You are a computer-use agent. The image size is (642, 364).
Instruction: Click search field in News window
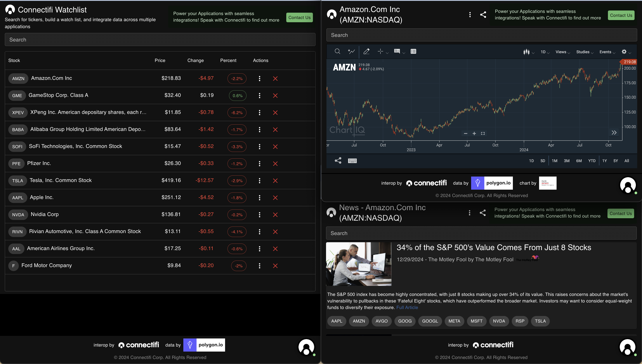pyautogui.click(x=481, y=233)
